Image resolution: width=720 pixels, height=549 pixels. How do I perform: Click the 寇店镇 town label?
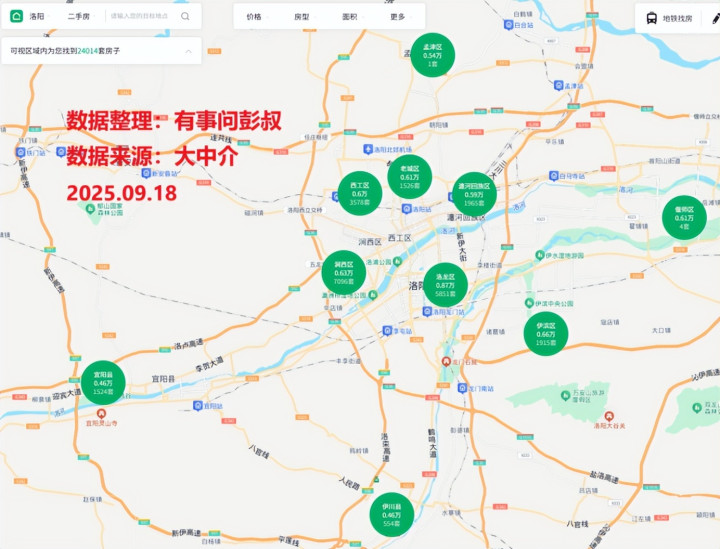610,322
